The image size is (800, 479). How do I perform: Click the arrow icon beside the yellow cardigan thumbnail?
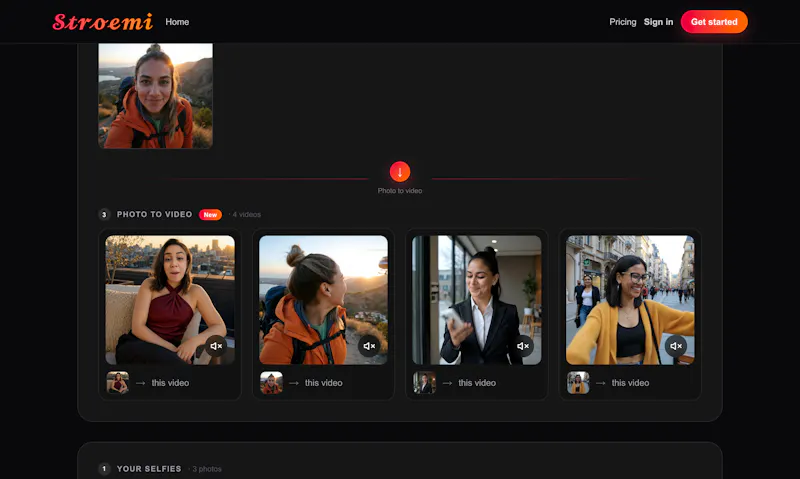pyautogui.click(x=601, y=383)
